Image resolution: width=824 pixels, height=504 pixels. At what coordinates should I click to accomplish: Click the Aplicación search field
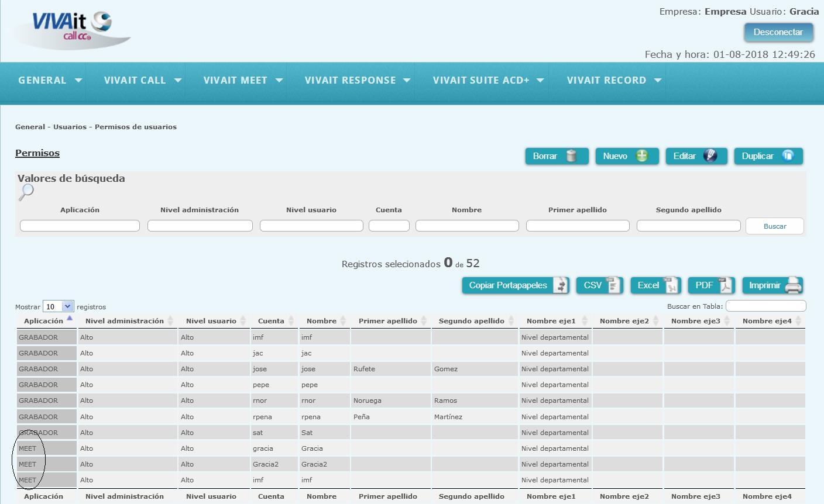tap(80, 226)
